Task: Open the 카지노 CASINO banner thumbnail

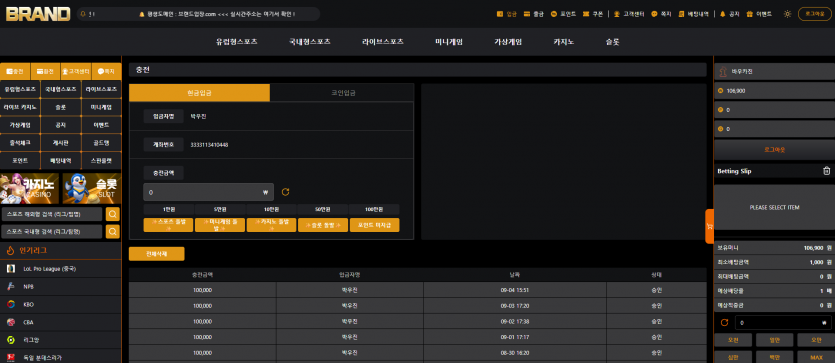Action: point(30,188)
